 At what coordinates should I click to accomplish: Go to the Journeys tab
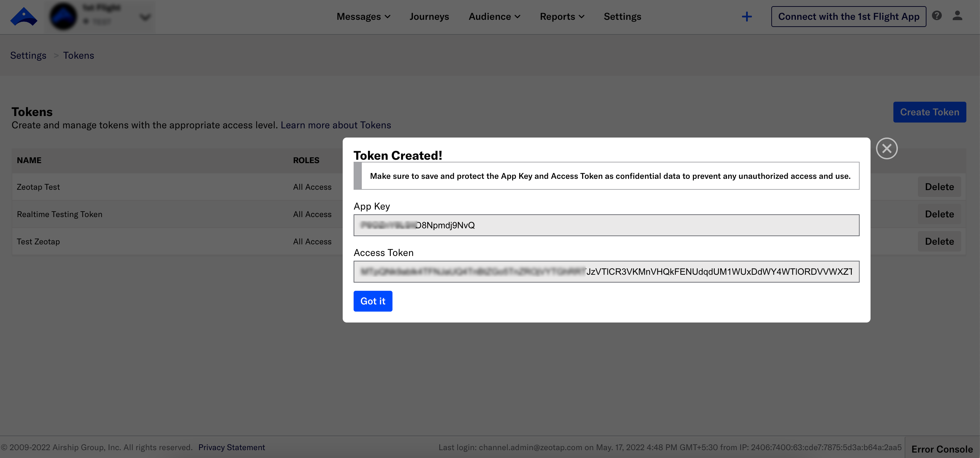coord(429,16)
